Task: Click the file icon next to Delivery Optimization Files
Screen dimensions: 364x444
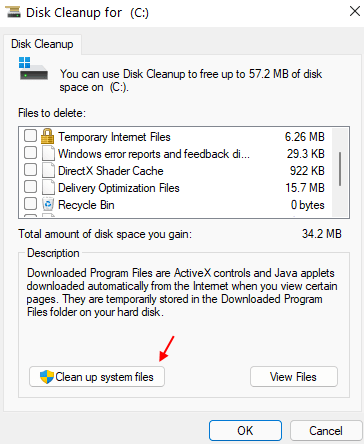Action: (48, 187)
